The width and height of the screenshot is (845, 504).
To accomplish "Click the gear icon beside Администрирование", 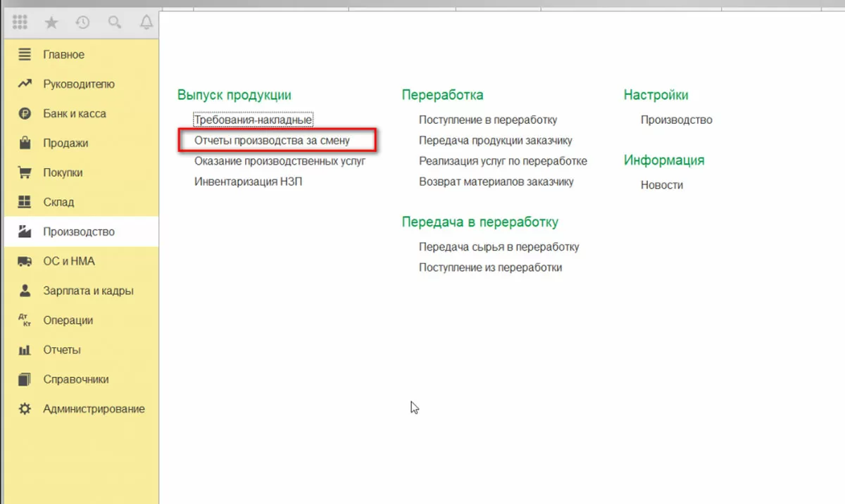I will coord(25,409).
